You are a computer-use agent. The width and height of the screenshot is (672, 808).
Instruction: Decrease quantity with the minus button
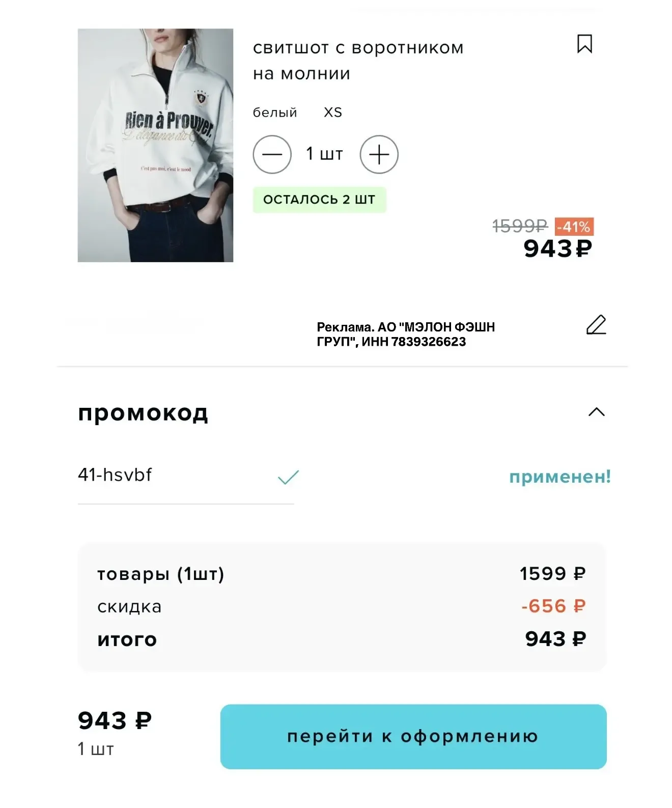(x=272, y=154)
